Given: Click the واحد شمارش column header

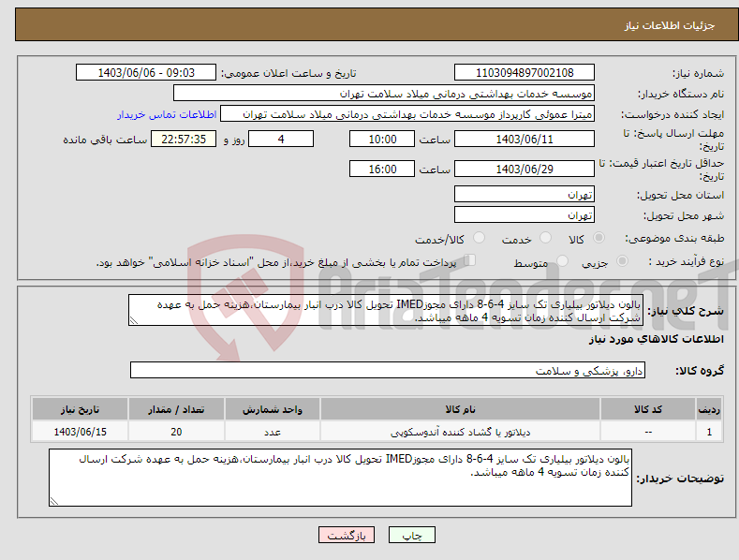Looking at the screenshot, I should click(273, 409).
